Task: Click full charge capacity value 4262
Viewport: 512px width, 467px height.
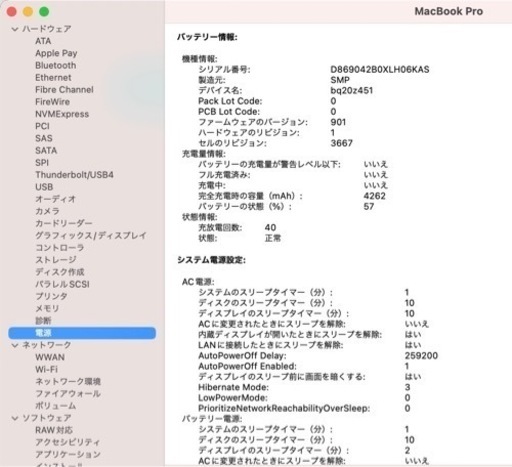Action: tap(375, 196)
